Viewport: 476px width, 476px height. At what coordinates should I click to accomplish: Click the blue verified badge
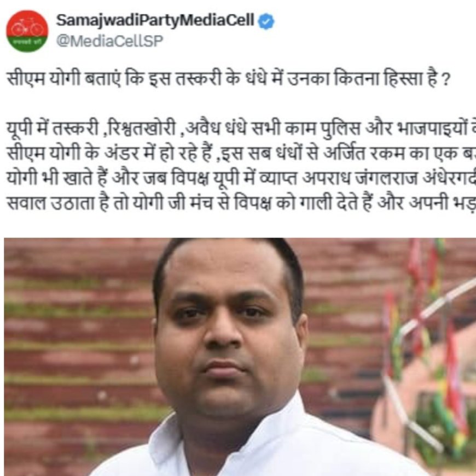pos(266,21)
